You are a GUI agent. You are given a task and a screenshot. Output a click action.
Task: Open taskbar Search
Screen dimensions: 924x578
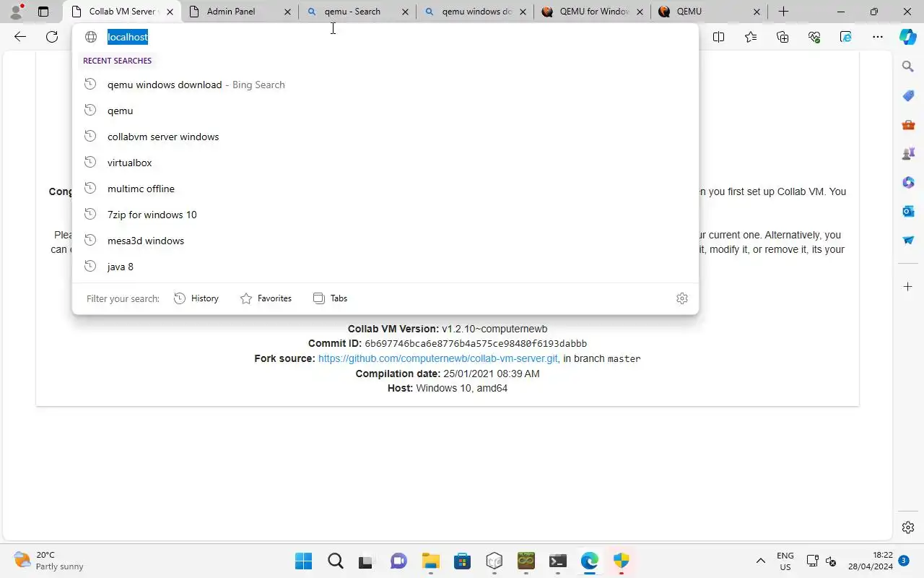pyautogui.click(x=336, y=561)
